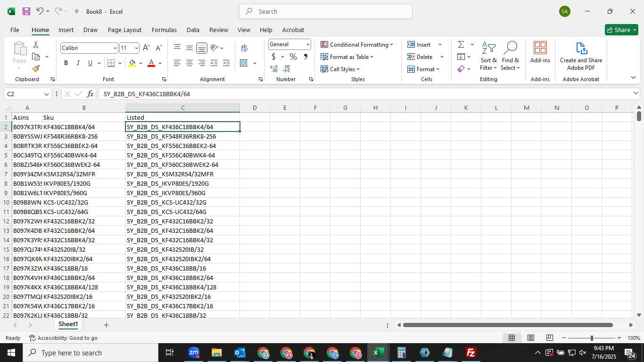Toggle Top Align

[177, 48]
